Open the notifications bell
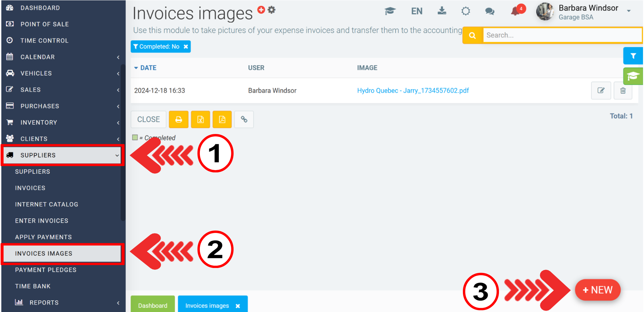644x312 pixels. click(515, 11)
